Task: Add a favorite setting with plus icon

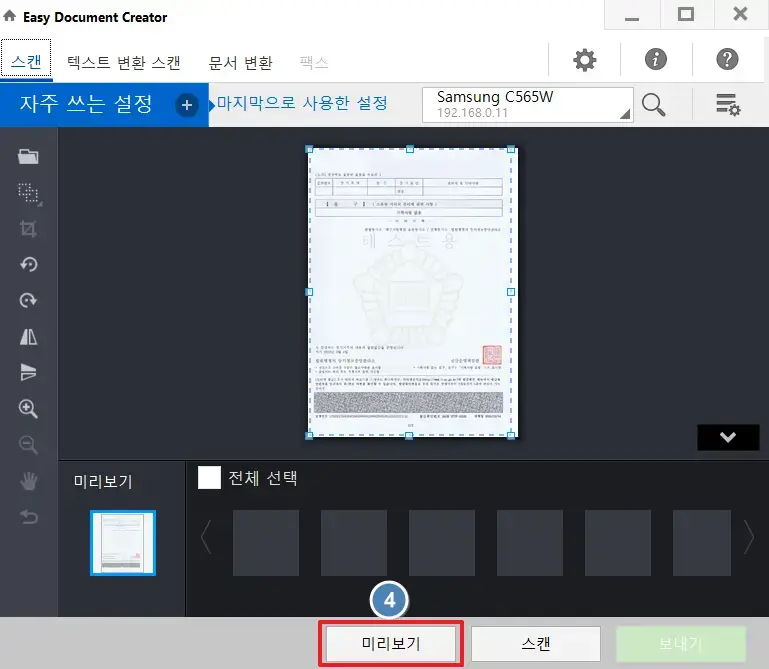Action: (x=187, y=105)
